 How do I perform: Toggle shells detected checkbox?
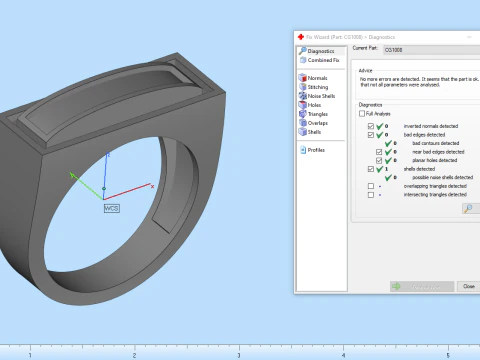click(371, 169)
